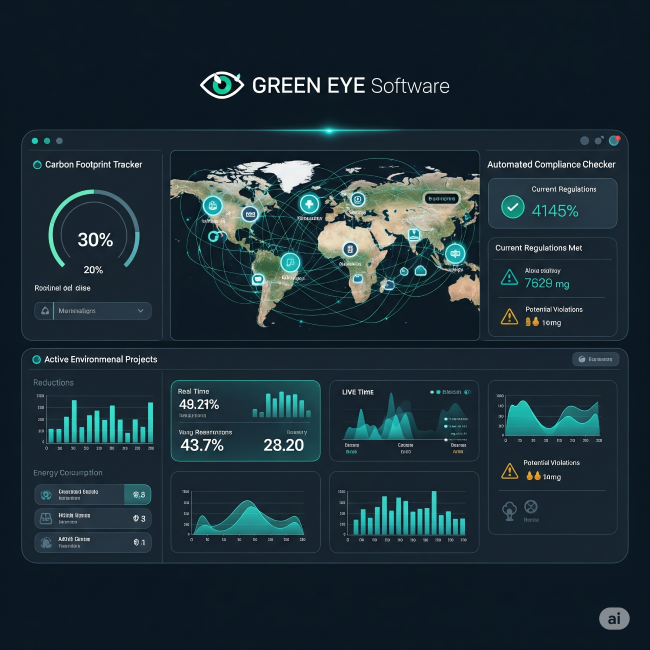This screenshot has height=650, width=650.
Task: Click yellow warning triangle in Compliance Checker panel
Action: [509, 317]
